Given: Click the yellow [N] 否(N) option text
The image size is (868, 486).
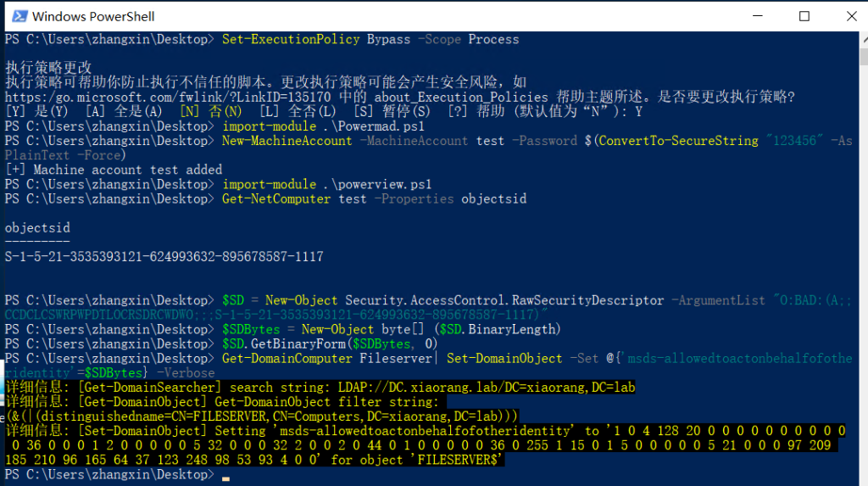Looking at the screenshot, I should (211, 111).
